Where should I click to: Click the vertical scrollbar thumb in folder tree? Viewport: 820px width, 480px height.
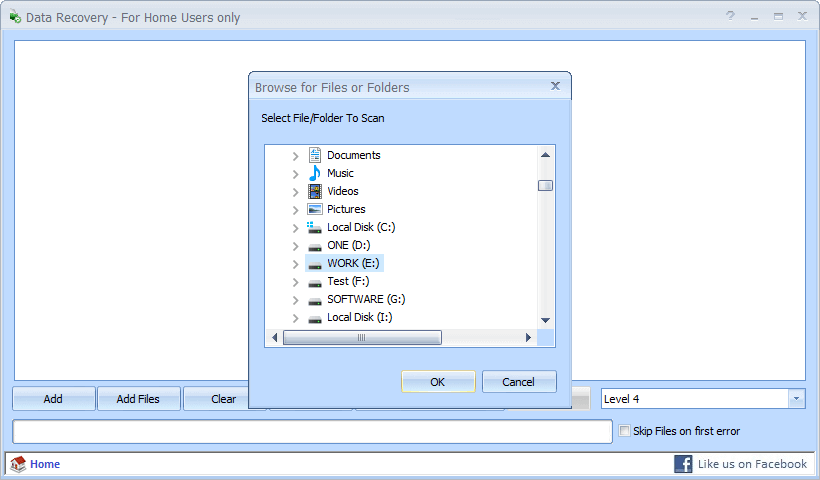pyautogui.click(x=545, y=185)
